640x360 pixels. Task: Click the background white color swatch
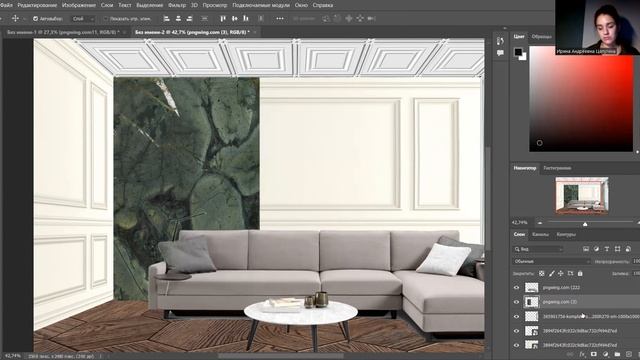click(x=524, y=58)
